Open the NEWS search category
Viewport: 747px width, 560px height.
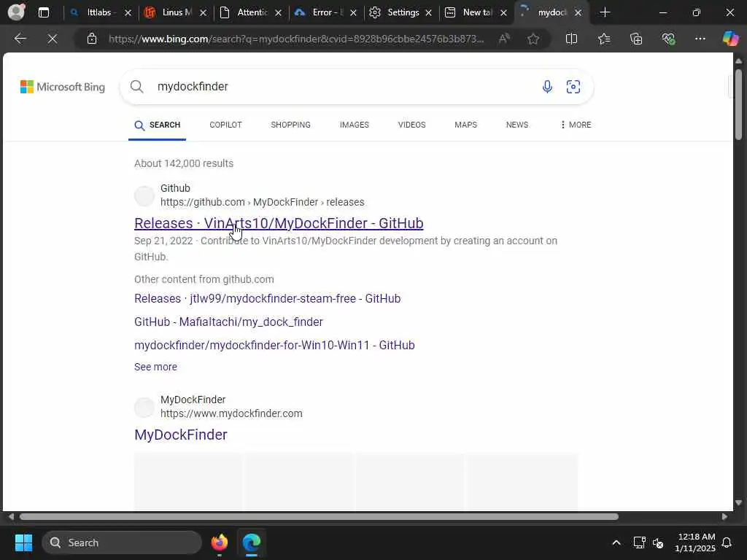517,125
